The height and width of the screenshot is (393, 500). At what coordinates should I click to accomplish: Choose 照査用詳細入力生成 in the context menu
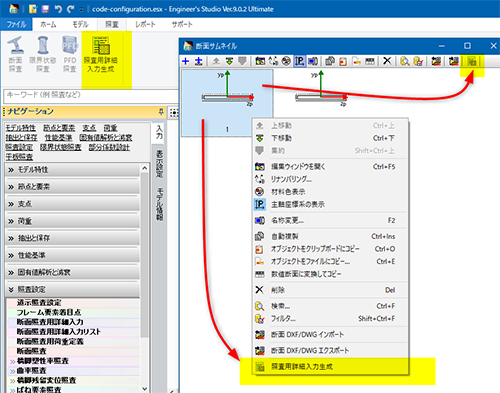tap(330, 367)
